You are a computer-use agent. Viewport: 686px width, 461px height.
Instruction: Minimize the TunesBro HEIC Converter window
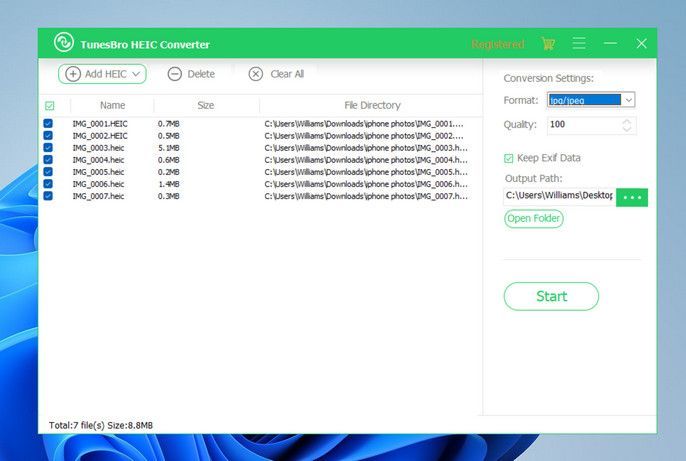coord(610,43)
